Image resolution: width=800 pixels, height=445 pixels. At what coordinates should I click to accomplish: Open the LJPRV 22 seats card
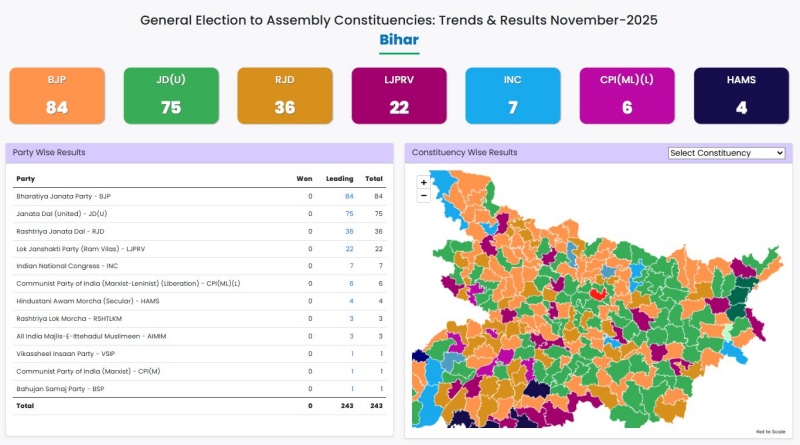pos(399,95)
